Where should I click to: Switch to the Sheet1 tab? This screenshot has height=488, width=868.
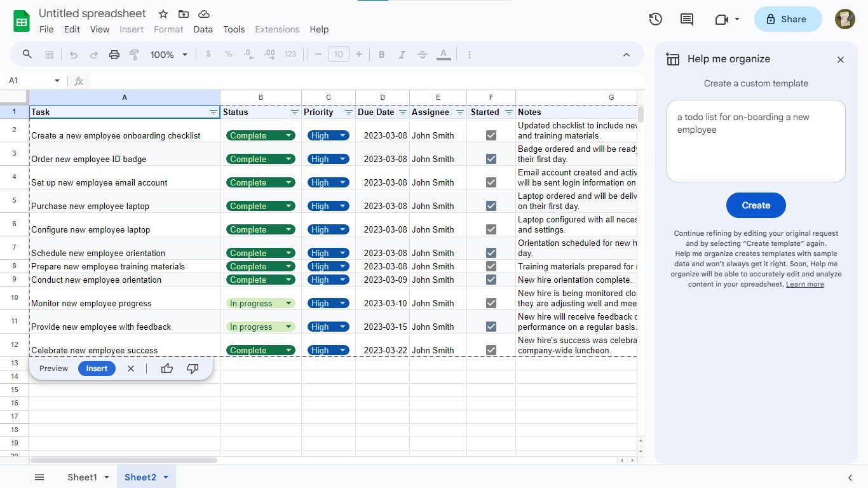pos(83,477)
